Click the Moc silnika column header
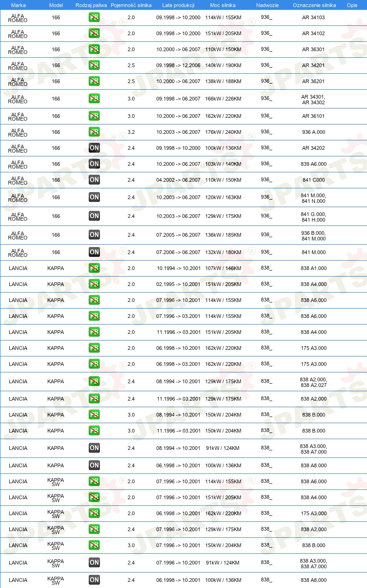Screen dimensions: 367x588 [x=223, y=5]
